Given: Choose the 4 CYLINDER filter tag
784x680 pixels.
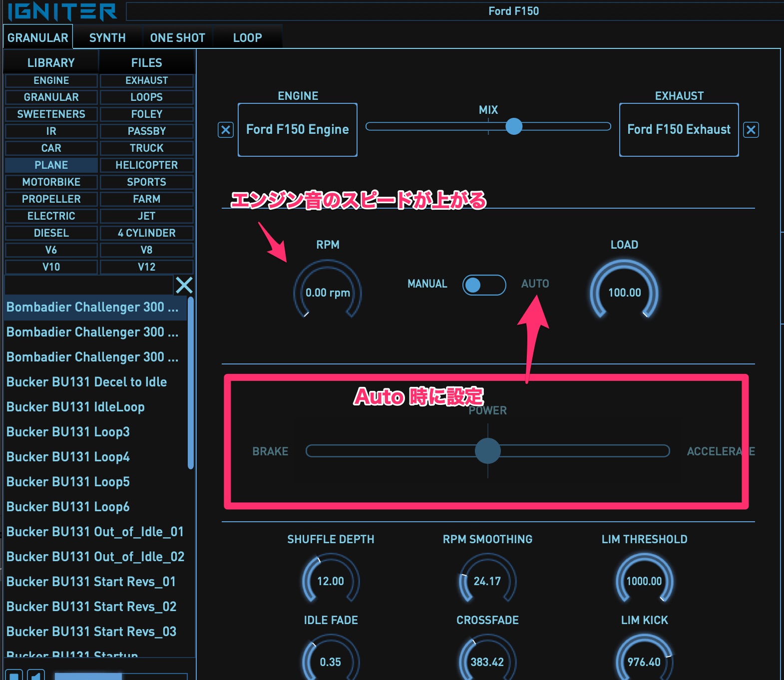Looking at the screenshot, I should click(x=147, y=233).
